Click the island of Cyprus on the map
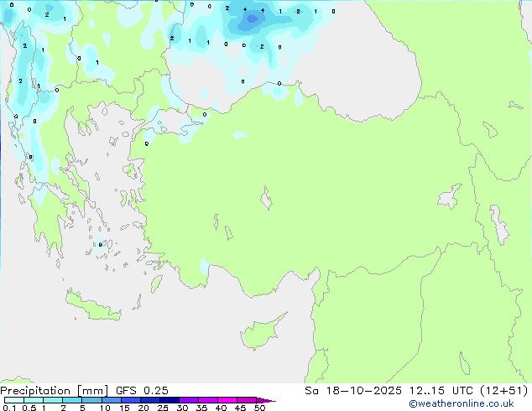Image resolution: width=532 pixels, height=411 pixels. (259, 334)
